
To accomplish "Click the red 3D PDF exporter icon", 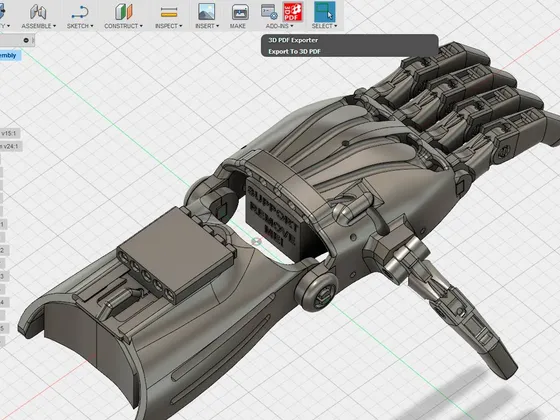I will (293, 12).
